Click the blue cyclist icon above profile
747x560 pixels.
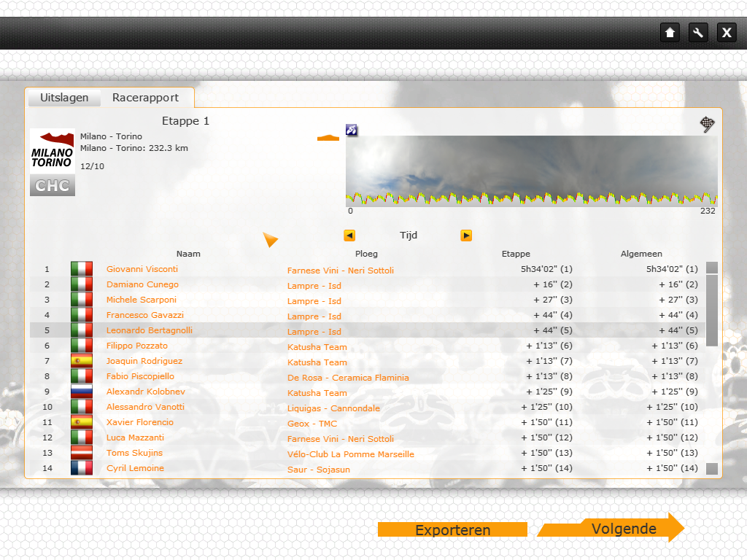point(352,130)
